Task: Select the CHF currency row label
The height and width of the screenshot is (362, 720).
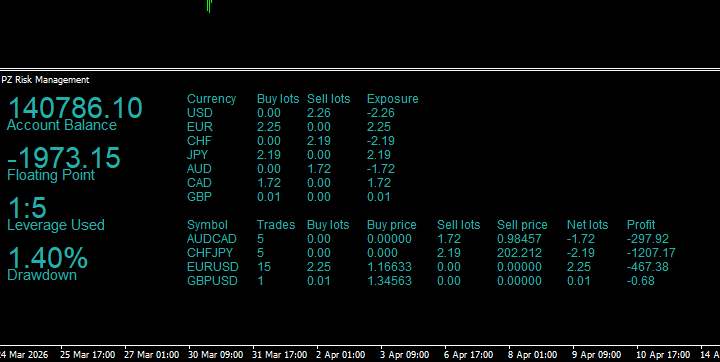Action: click(199, 141)
